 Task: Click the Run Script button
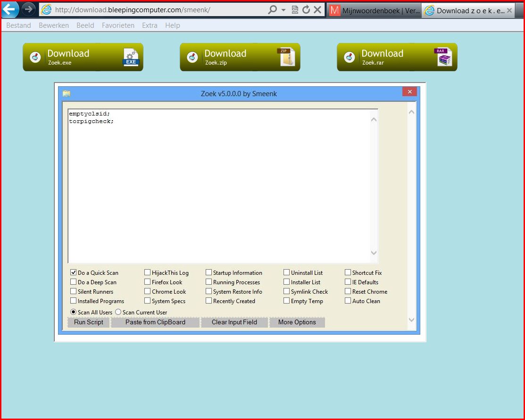pos(88,322)
